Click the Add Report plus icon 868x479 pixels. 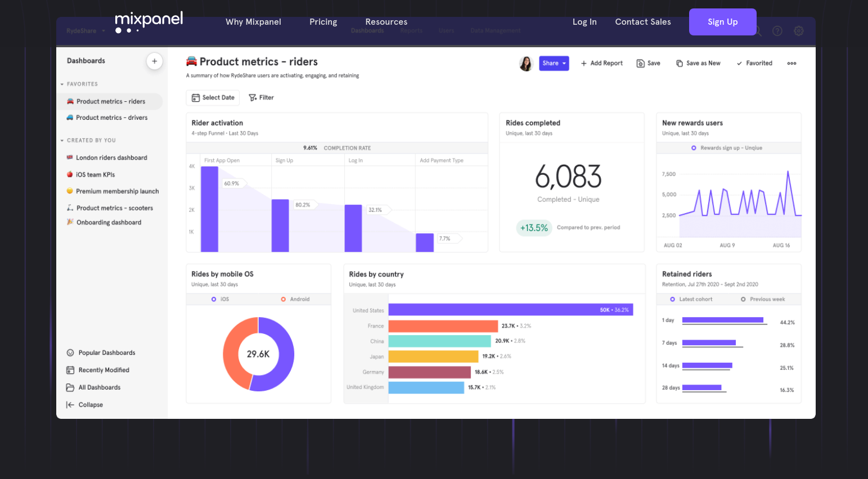[584, 64]
